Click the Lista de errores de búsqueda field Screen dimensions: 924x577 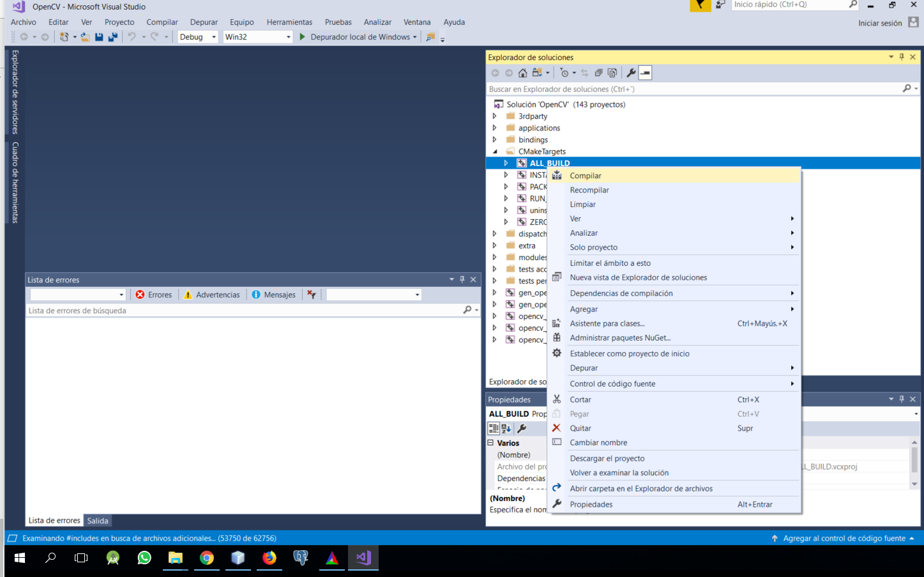pyautogui.click(x=244, y=311)
